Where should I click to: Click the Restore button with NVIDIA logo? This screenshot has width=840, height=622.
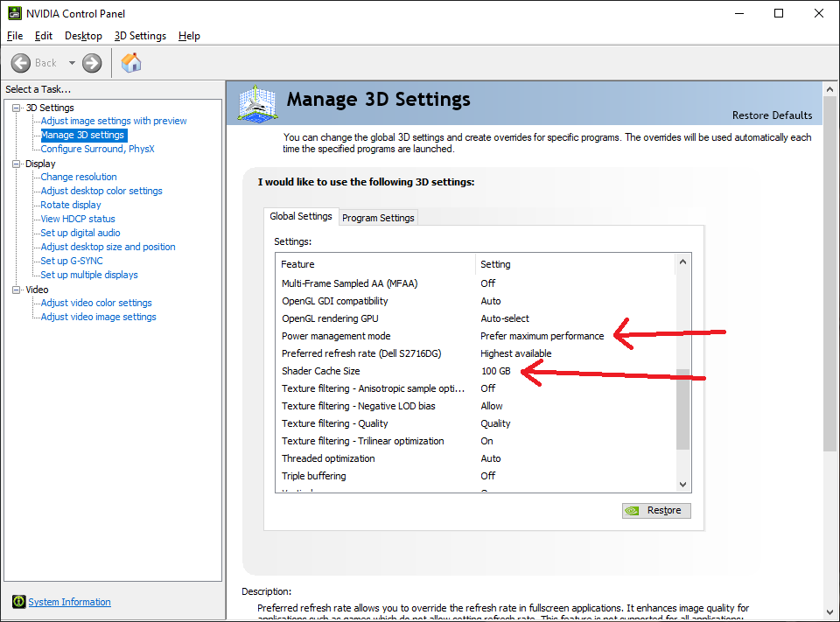point(655,511)
